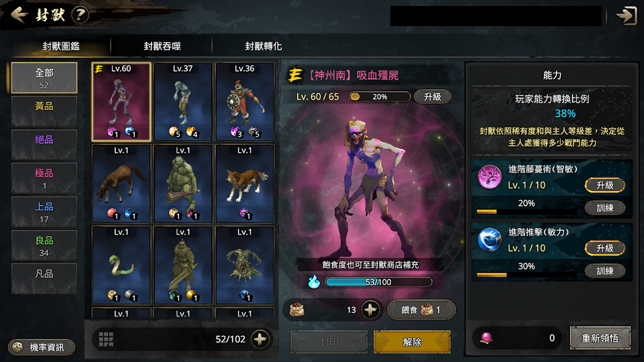The height and width of the screenshot is (362, 644).
Task: Add feed with the plus icon
Action: (370, 310)
